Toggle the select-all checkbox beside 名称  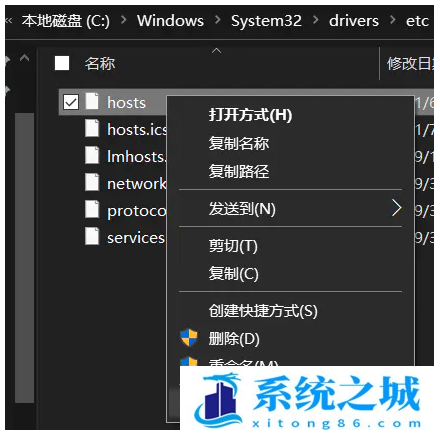click(x=62, y=63)
